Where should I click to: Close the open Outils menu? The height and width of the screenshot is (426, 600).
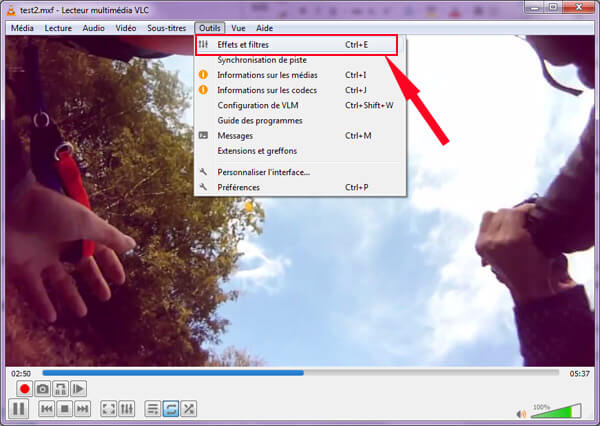click(210, 28)
